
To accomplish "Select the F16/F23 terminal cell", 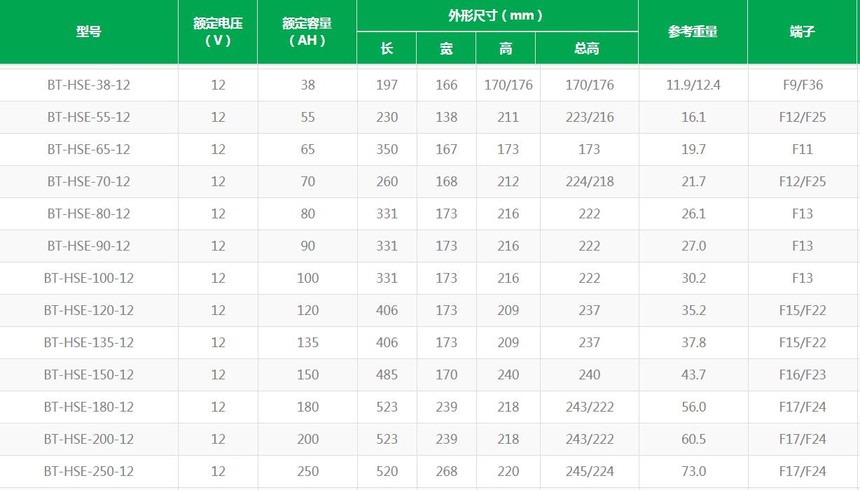I will click(x=802, y=374).
